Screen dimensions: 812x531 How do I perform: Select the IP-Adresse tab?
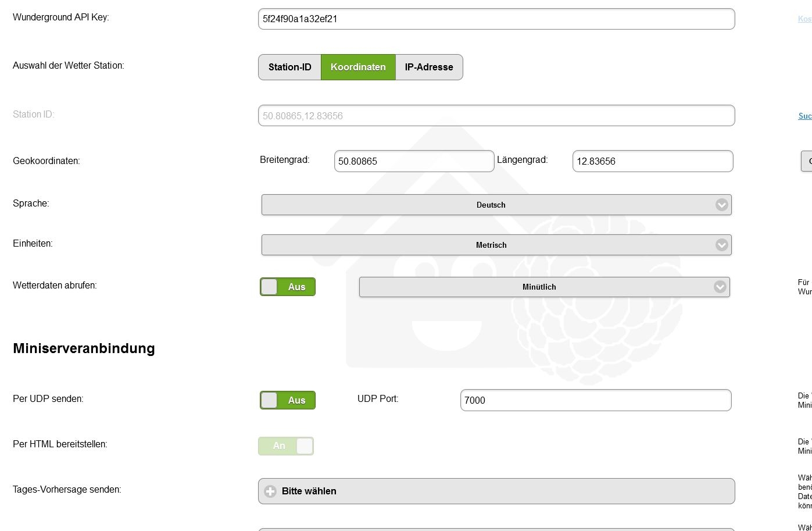(429, 67)
